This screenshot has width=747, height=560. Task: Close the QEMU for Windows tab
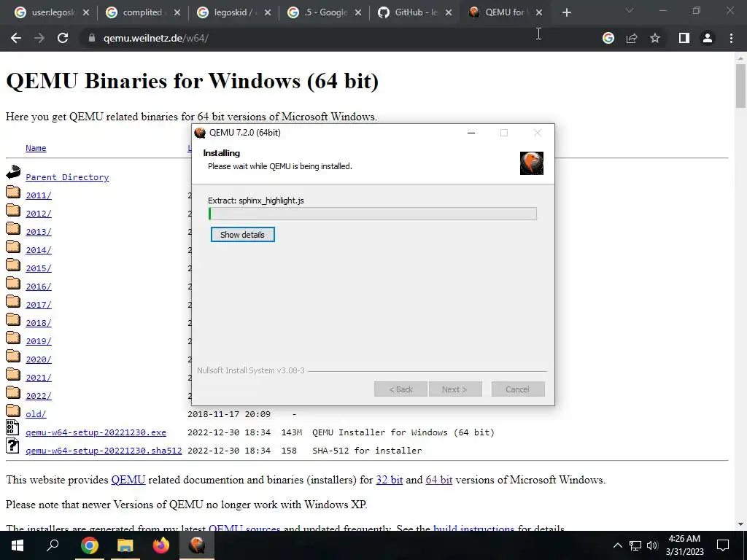click(539, 12)
